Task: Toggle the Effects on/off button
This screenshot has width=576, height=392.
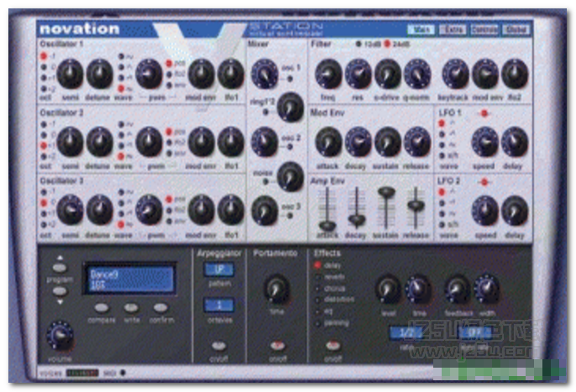Action: (x=333, y=346)
